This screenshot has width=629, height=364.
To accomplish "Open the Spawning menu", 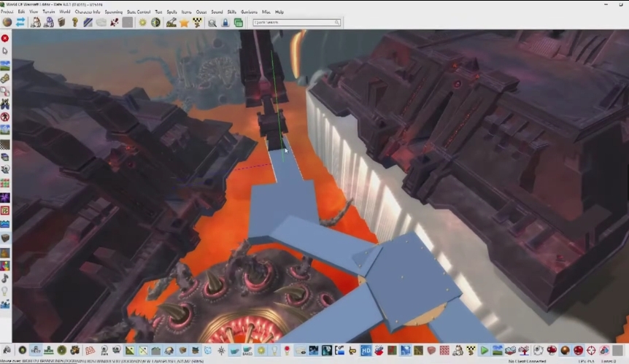I will [114, 12].
